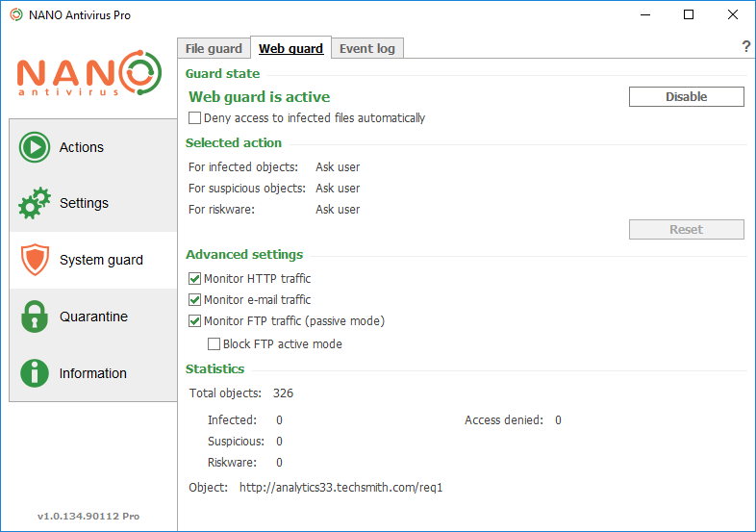Viewport: 756px width, 532px height.
Task: Click the Web guard is active status
Action: pos(260,97)
